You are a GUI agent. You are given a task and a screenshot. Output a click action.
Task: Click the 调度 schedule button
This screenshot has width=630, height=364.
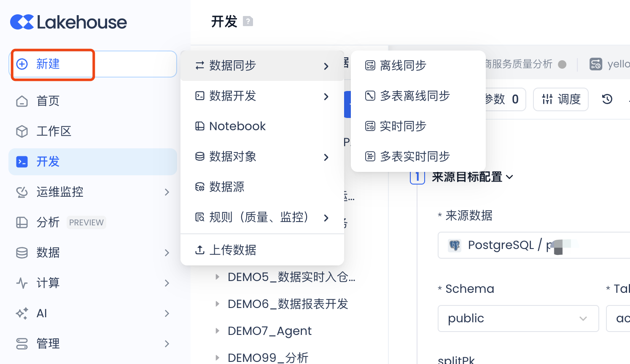(560, 99)
